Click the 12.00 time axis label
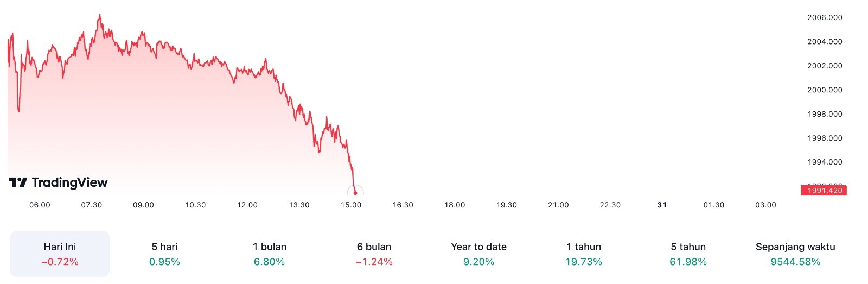This screenshot has height=284, width=868. [247, 205]
